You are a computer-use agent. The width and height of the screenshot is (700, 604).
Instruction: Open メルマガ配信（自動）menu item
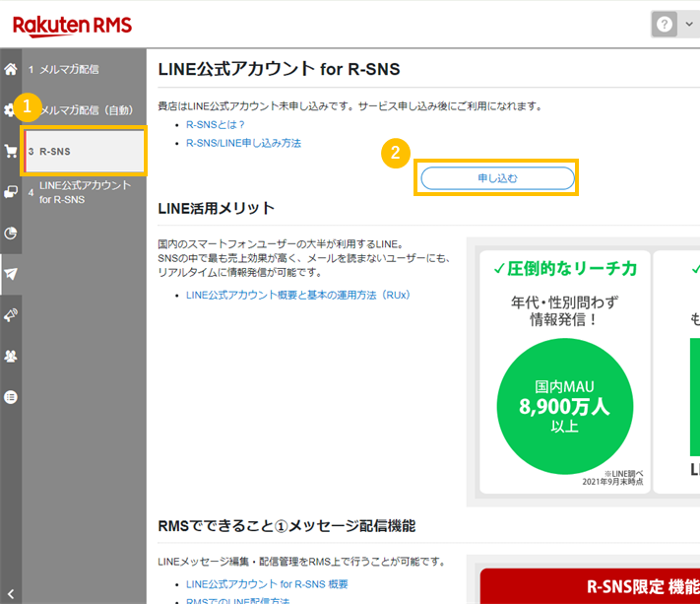pyautogui.click(x=91, y=110)
